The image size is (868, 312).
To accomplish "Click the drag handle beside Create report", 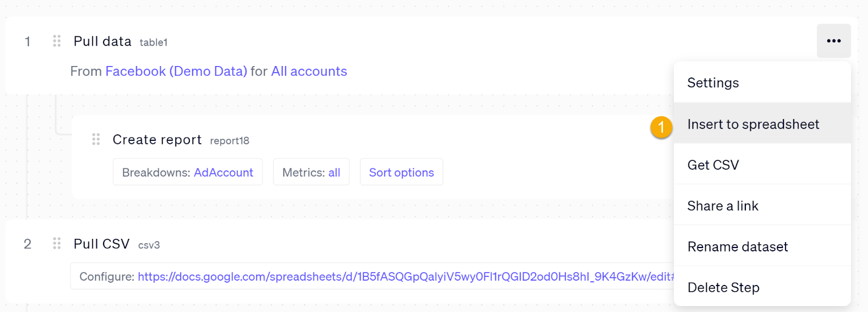I will [x=96, y=140].
